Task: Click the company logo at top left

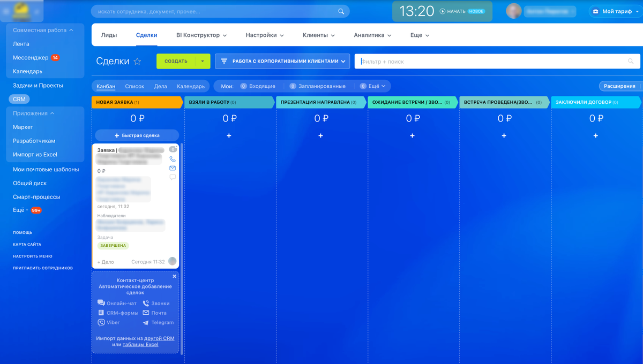Action: tap(21, 11)
